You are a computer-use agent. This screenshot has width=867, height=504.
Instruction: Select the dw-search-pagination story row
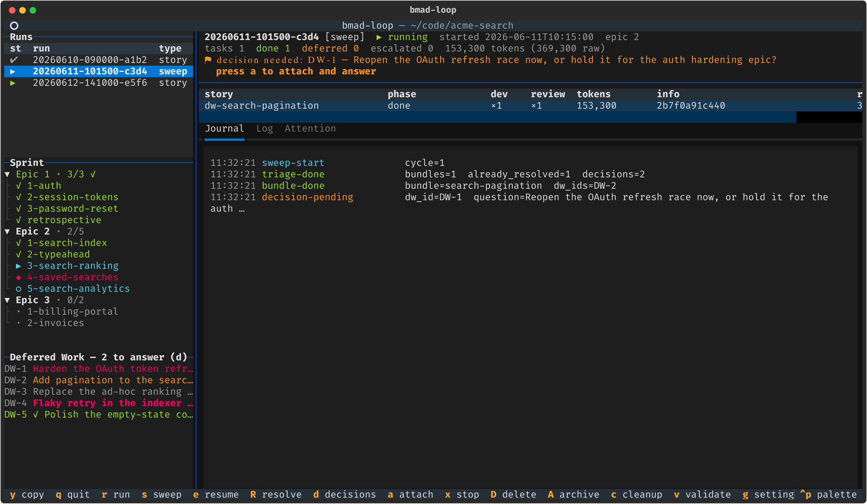click(x=531, y=106)
